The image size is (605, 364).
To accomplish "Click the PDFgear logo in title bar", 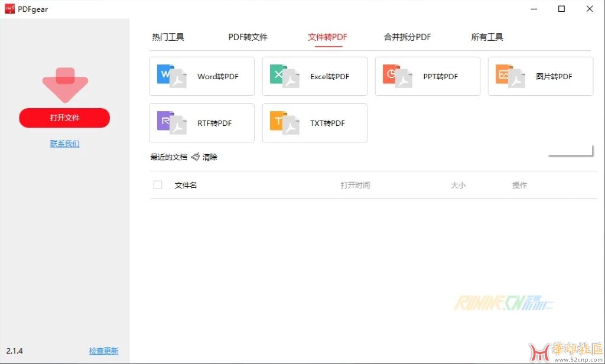I will click(9, 9).
